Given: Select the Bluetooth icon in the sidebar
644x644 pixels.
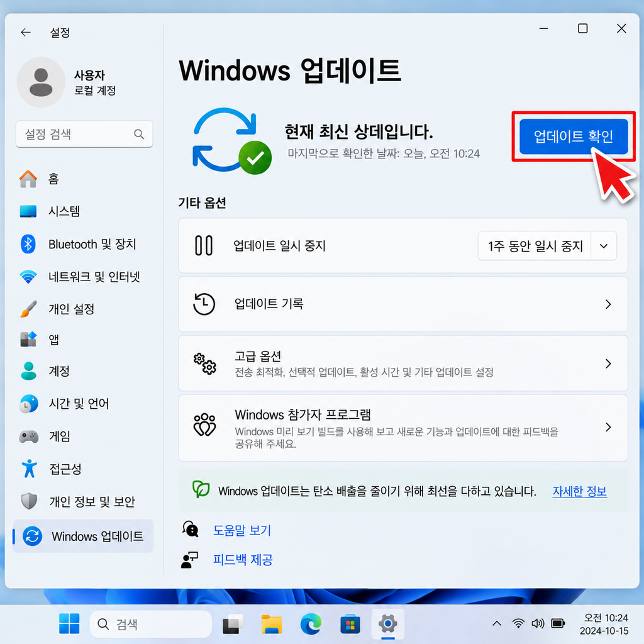Looking at the screenshot, I should [x=28, y=244].
